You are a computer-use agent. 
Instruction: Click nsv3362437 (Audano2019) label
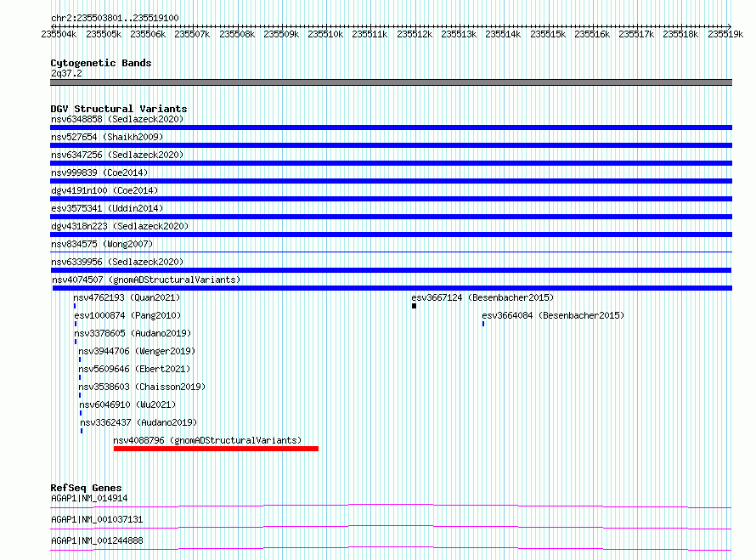138,422
